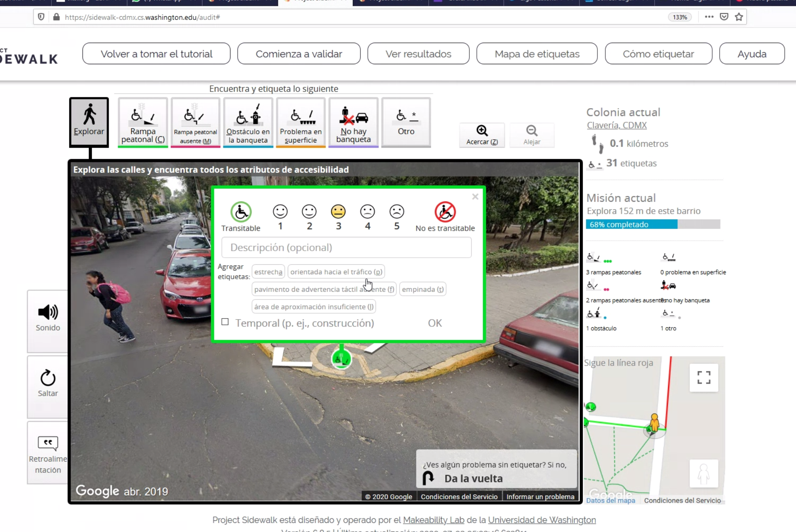Choose the No hay banqueta tool

(353, 122)
